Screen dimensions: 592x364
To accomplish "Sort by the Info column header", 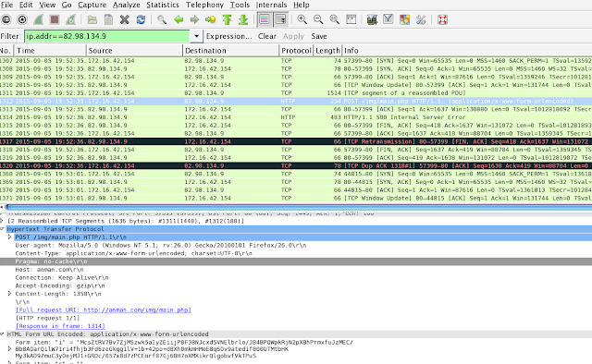I will [x=467, y=51].
